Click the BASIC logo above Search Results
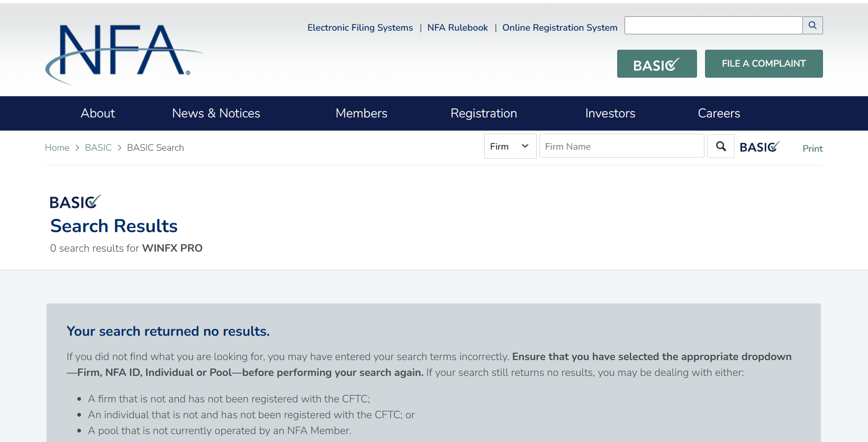Image resolution: width=868 pixels, height=442 pixels. click(x=75, y=201)
